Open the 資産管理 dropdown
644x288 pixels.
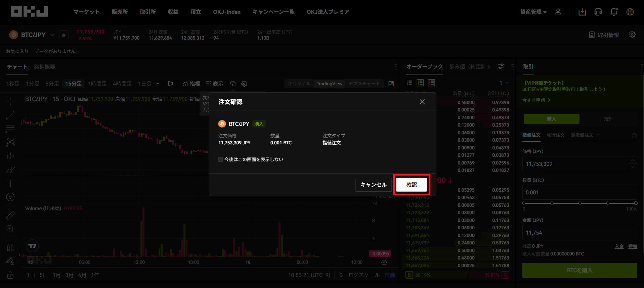tap(533, 12)
